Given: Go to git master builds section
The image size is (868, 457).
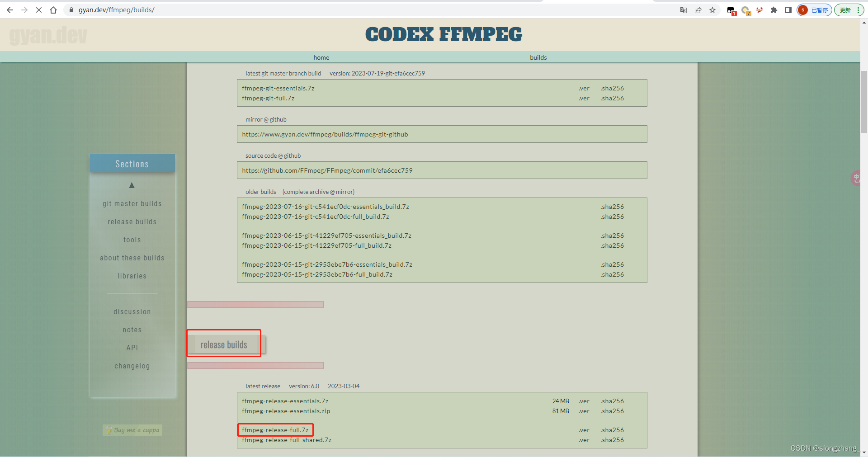Looking at the screenshot, I should (x=132, y=204).
